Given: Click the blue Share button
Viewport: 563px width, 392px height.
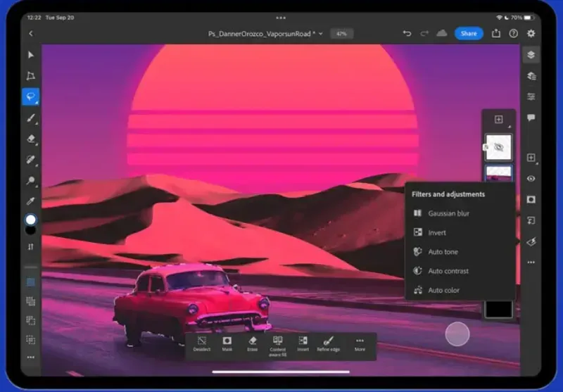Looking at the screenshot, I should (469, 33).
